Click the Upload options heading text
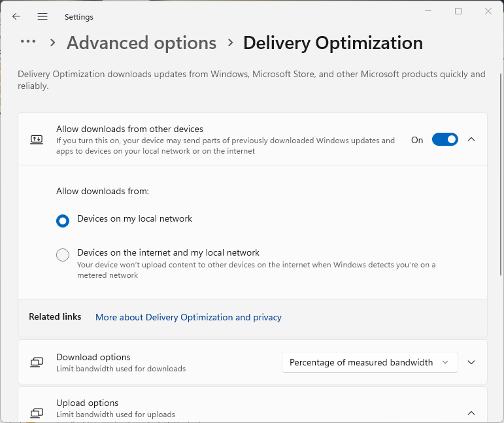504x423 pixels. click(x=87, y=403)
